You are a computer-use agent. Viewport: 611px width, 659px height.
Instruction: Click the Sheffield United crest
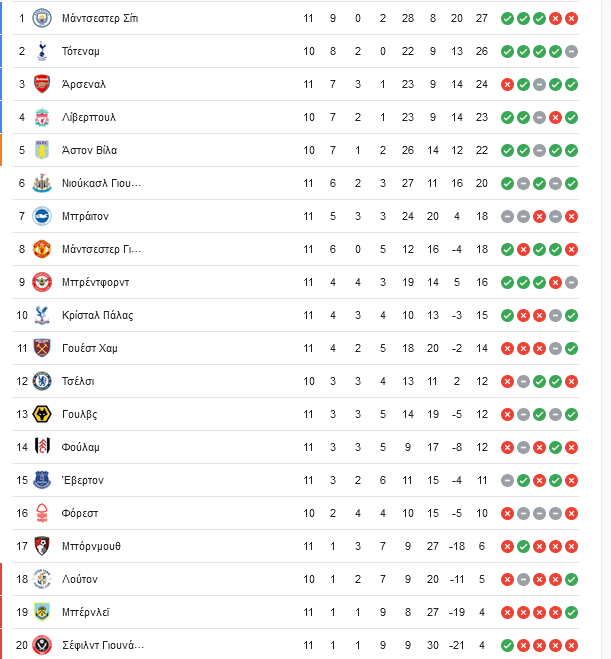coord(42,645)
